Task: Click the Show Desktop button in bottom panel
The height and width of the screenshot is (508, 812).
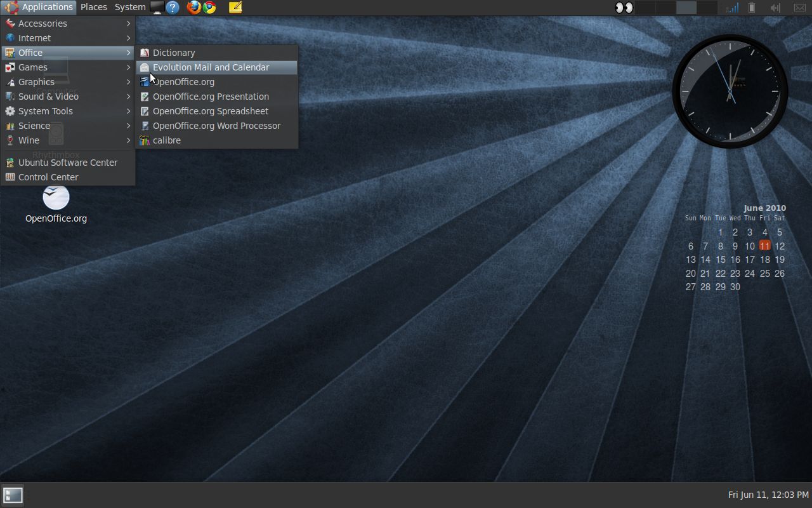Action: click(13, 495)
